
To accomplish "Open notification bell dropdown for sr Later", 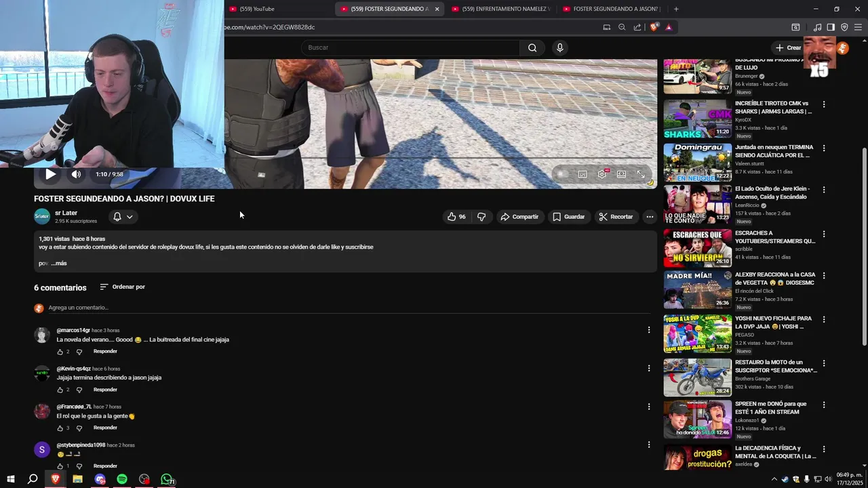I will click(x=123, y=217).
